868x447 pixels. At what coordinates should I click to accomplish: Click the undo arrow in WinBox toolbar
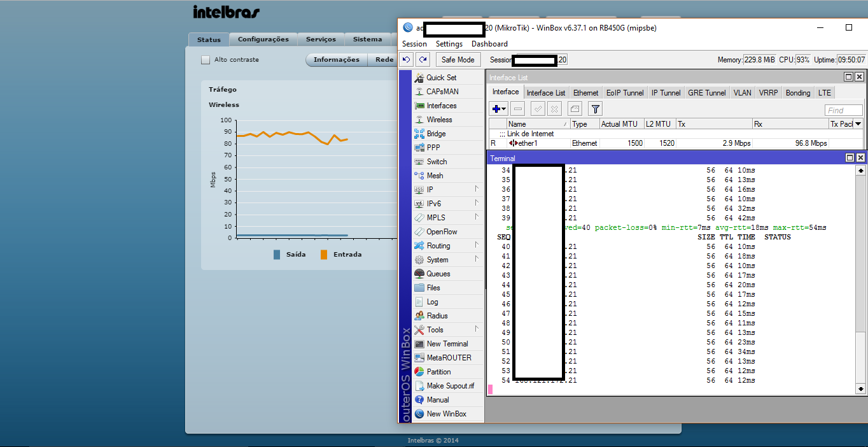[407, 59]
